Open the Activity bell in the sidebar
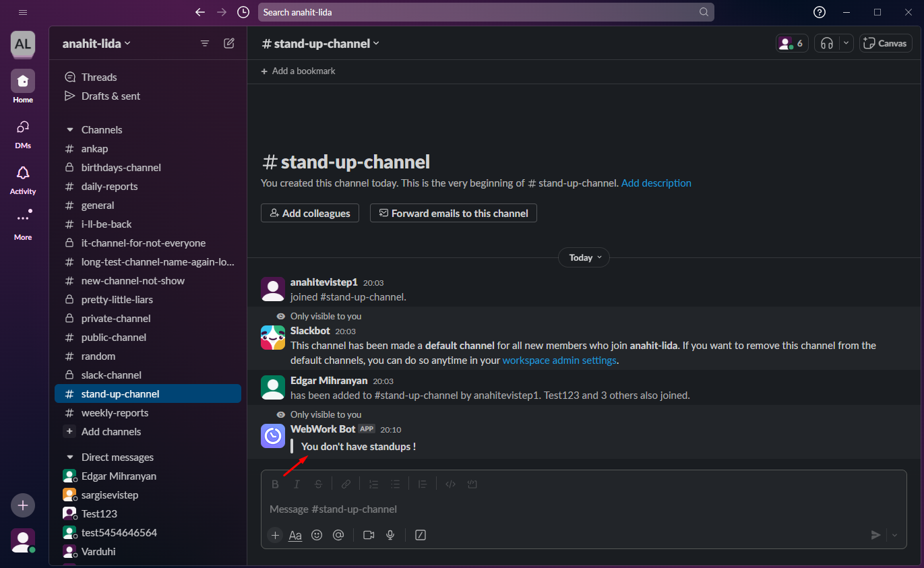This screenshot has height=568, width=924. pyautogui.click(x=23, y=179)
